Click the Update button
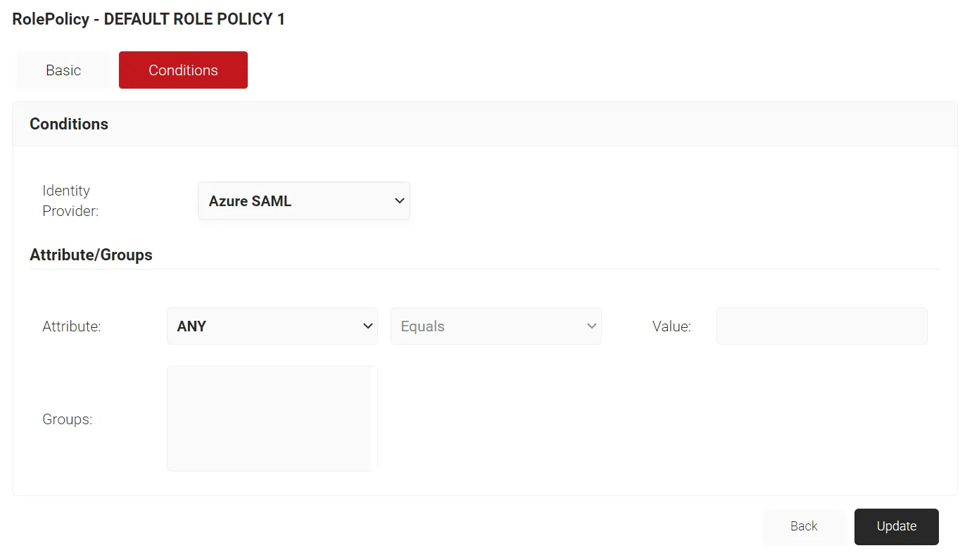The height and width of the screenshot is (560, 972). pos(897,526)
